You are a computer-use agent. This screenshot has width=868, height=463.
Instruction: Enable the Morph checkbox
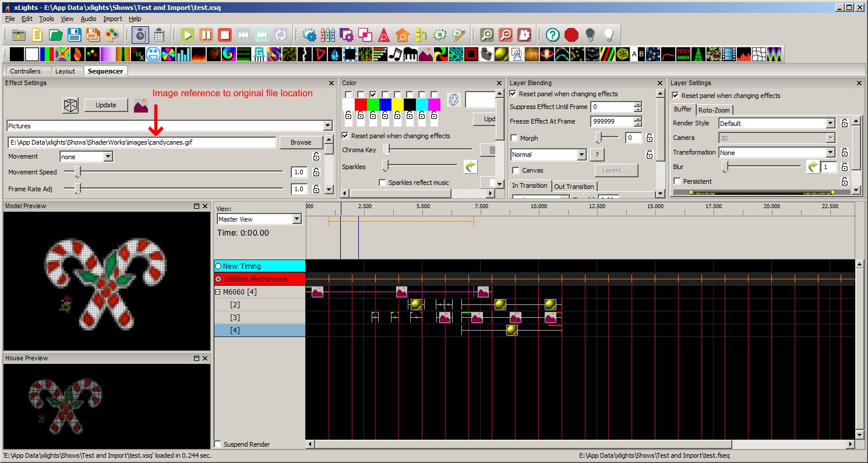[x=514, y=138]
